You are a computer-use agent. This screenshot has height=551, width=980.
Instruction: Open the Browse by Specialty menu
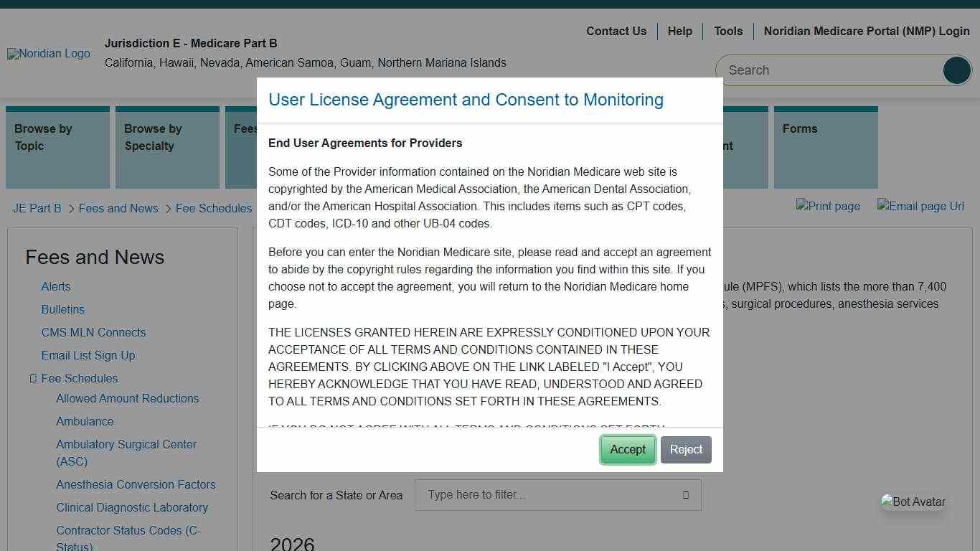(167, 147)
